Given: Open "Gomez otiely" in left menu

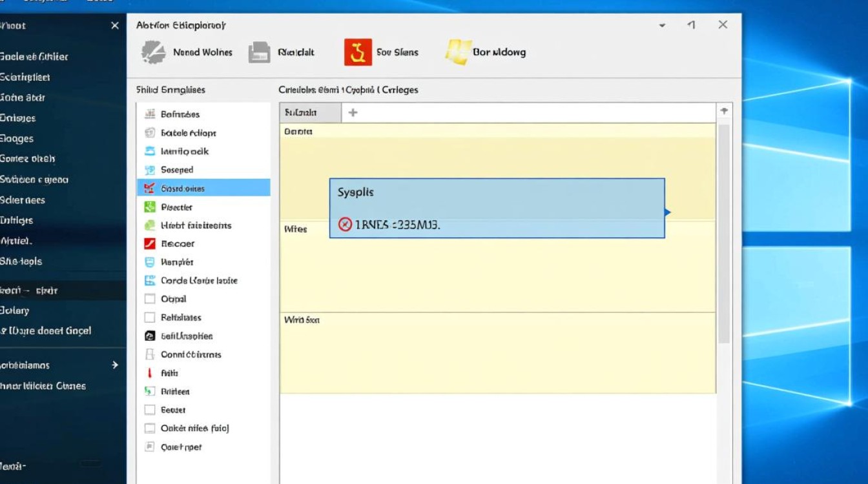Looking at the screenshot, I should click(x=28, y=159).
